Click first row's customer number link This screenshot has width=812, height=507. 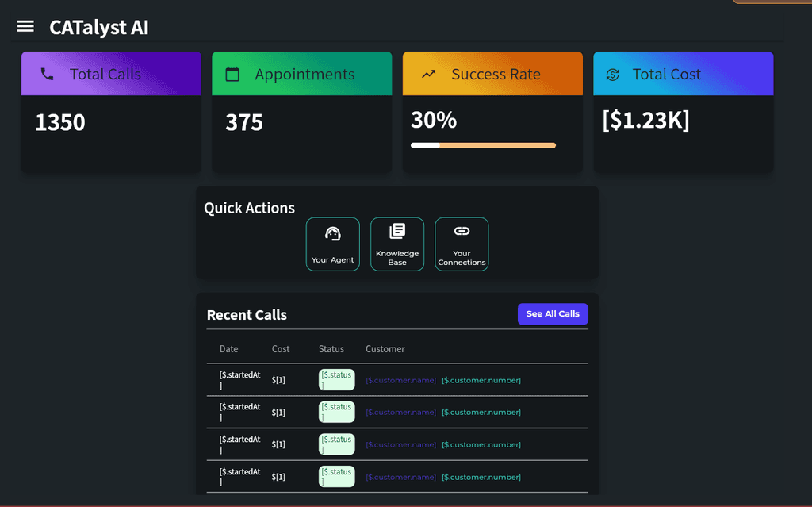point(481,380)
